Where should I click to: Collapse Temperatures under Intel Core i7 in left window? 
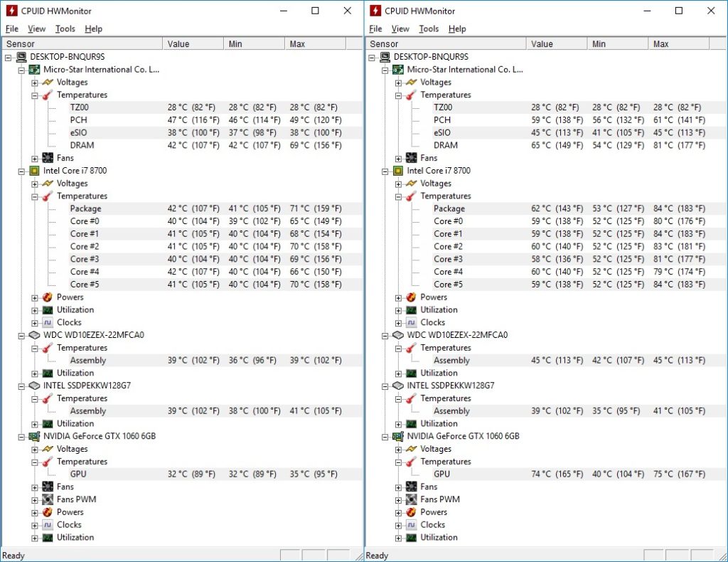pos(35,196)
